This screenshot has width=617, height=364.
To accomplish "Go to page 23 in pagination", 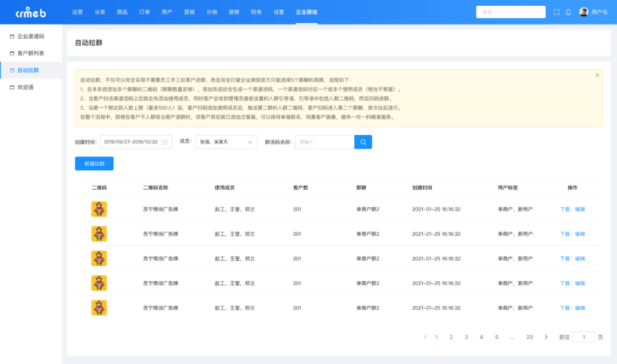I will (x=530, y=337).
